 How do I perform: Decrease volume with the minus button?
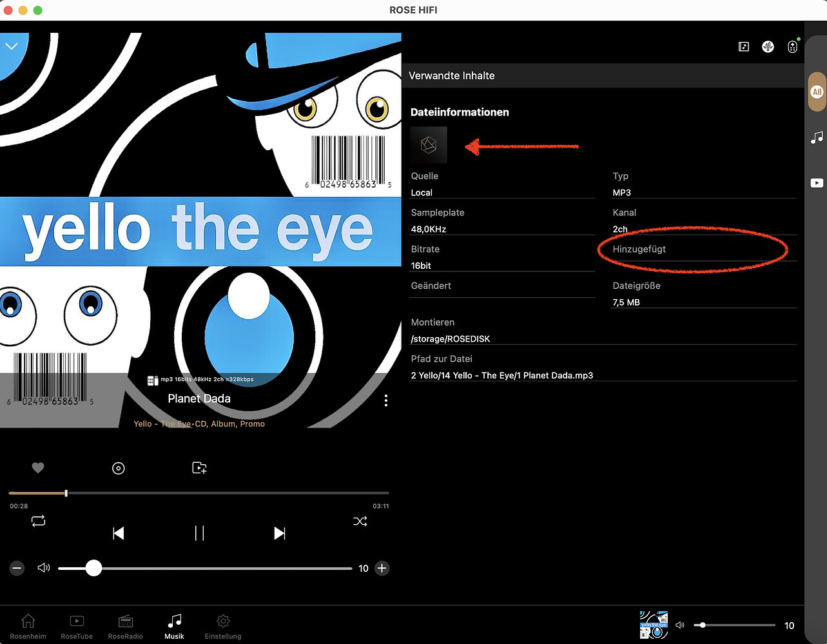click(17, 568)
